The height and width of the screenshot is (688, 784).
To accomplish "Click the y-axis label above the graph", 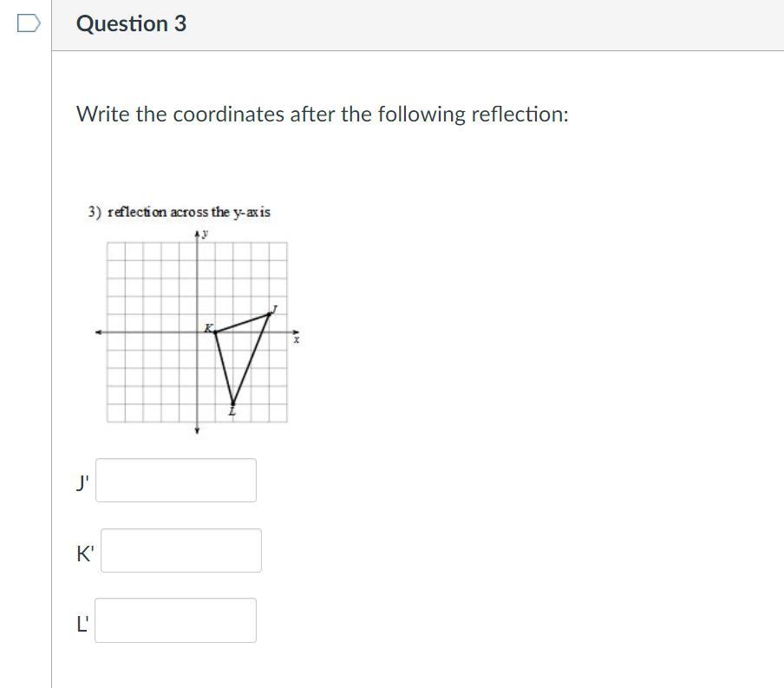I will tap(206, 233).
